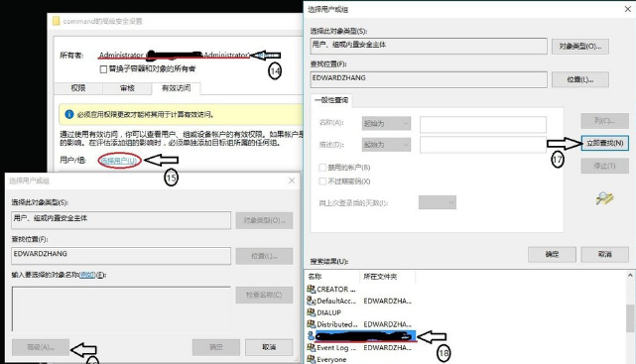Click the folder icon in command security title

click(56, 21)
